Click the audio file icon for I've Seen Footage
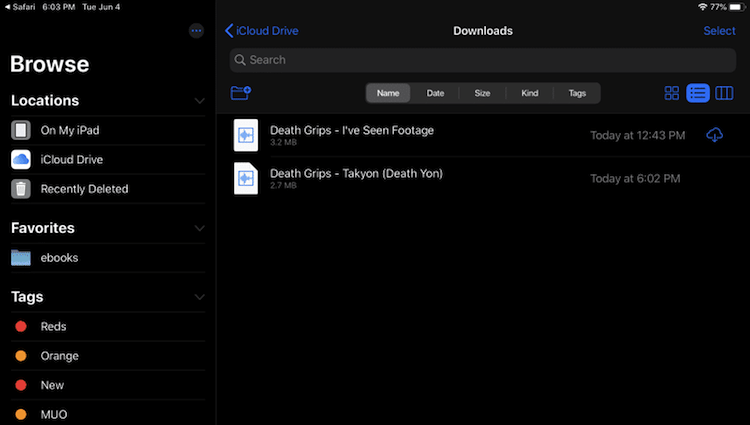The width and height of the screenshot is (750, 425). pyautogui.click(x=246, y=135)
